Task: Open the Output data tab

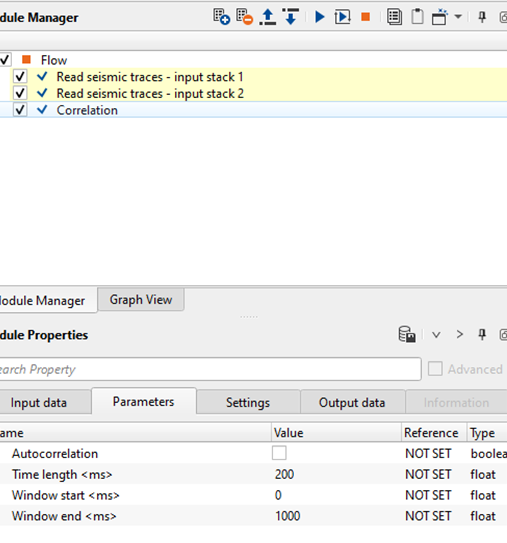Action: coord(352,402)
